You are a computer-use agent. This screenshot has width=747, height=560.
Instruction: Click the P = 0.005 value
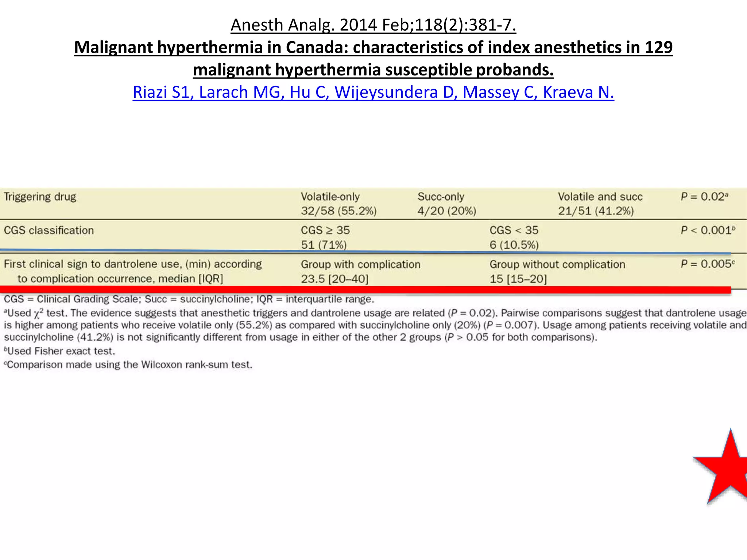coord(708,264)
